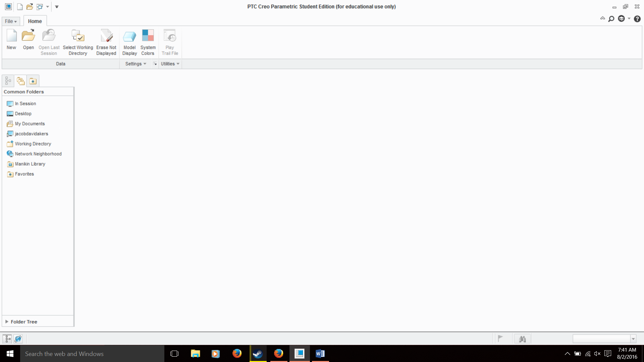Open the Working Directory folder
This screenshot has height=362, width=644.
pyautogui.click(x=33, y=144)
